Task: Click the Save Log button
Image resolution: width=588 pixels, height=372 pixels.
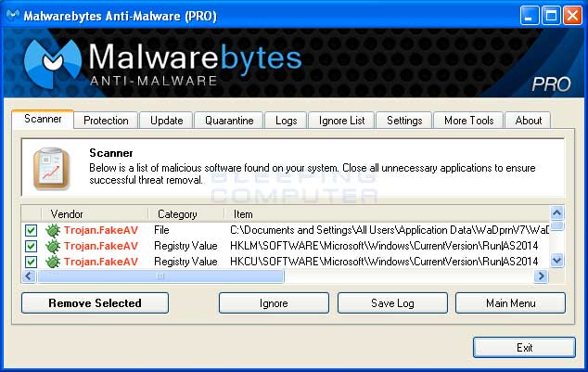Action: (392, 303)
